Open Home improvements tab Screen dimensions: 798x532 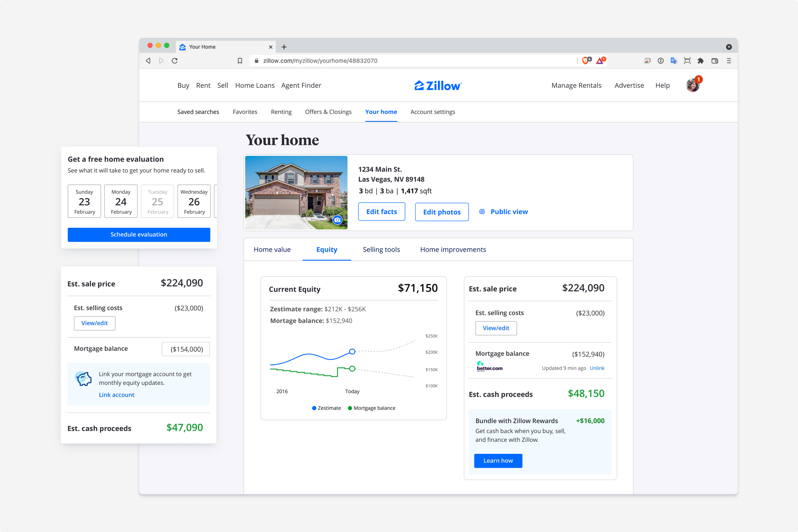tap(453, 249)
